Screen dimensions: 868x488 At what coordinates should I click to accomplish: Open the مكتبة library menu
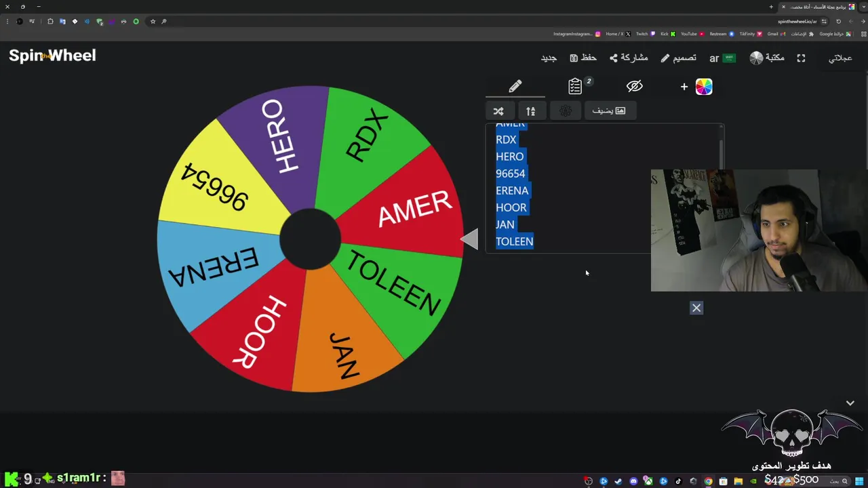pos(767,58)
